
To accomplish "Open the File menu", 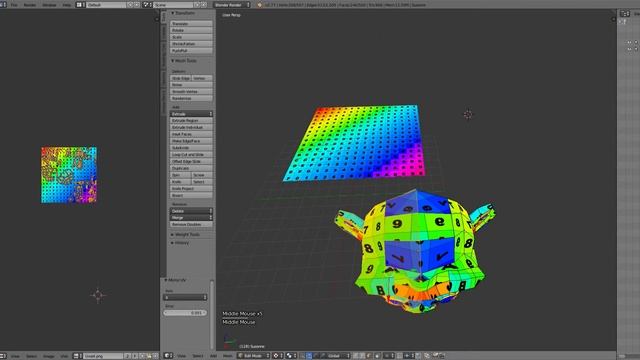I will tap(14, 5).
